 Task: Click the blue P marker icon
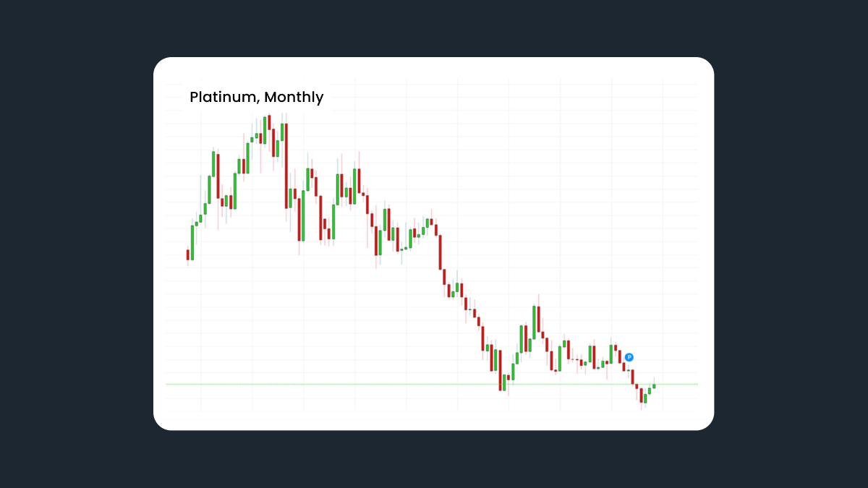629,357
